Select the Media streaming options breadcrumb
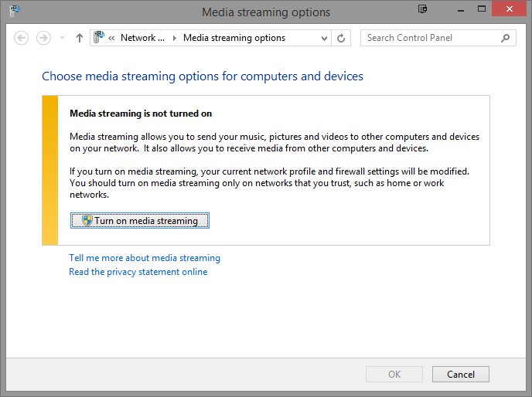Viewport: 532px width, 397px height. [x=234, y=38]
